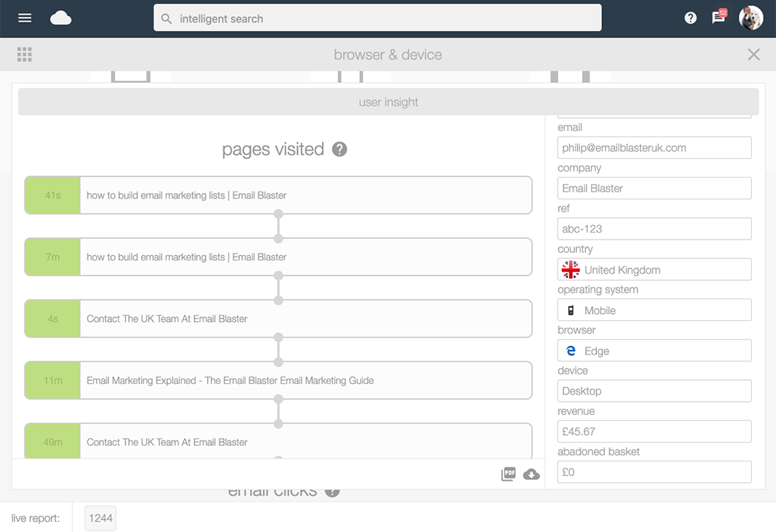Select the 4s Contact The UK Team entry
This screenshot has width=776, height=532.
point(279,319)
